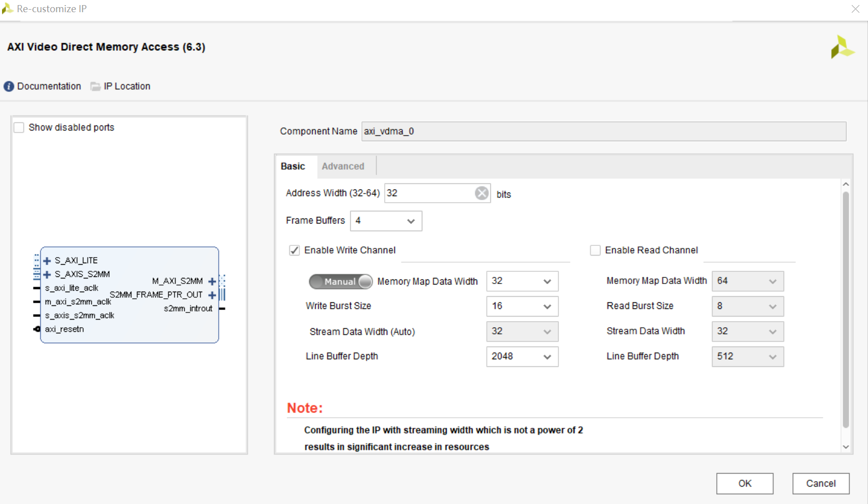The width and height of the screenshot is (868, 504).
Task: Toggle the Manual switch for Memory Map Data Width
Action: (x=340, y=281)
